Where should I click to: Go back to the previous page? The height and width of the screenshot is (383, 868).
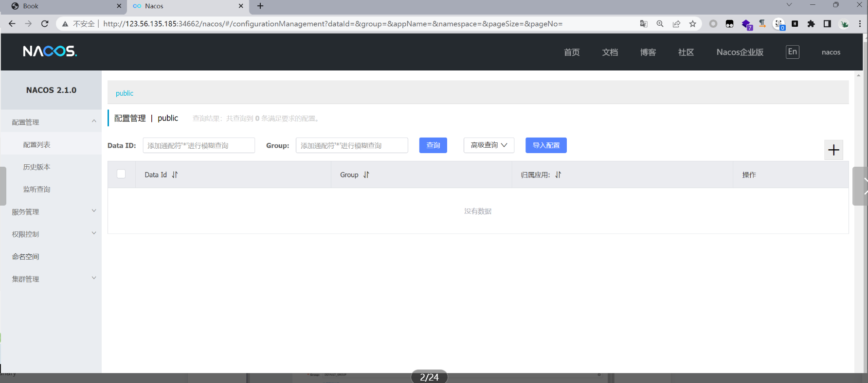click(x=12, y=24)
